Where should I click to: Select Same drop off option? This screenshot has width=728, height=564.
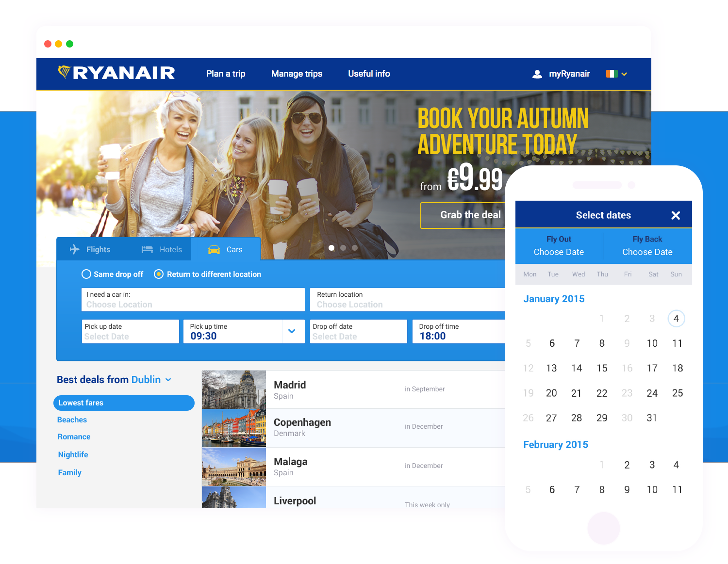pos(113,274)
